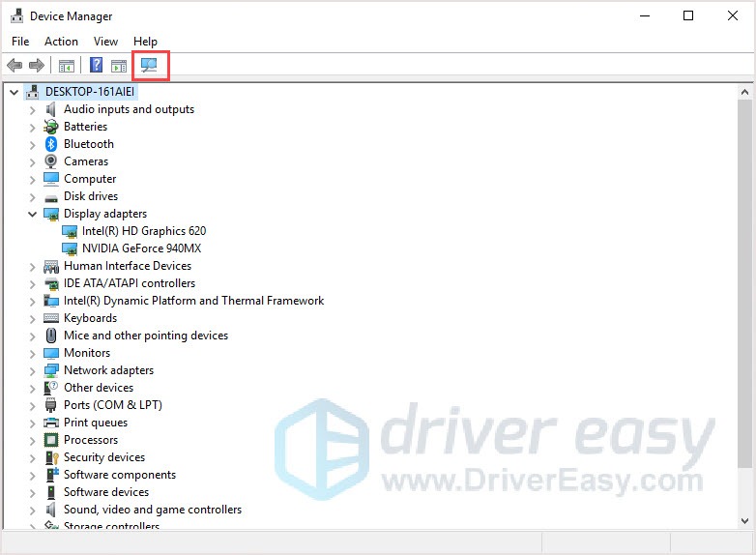
Task: Click the Print queues printer icon
Action: 50,423
